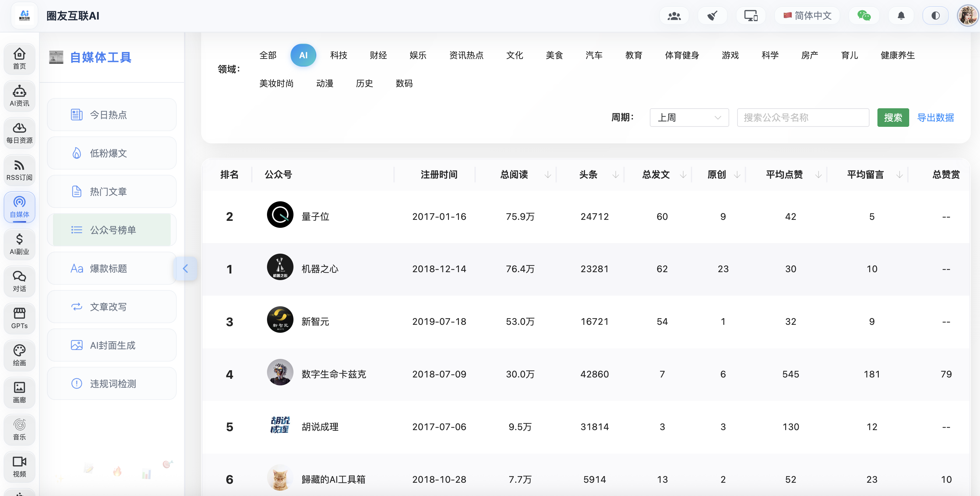Open 机器之心 account avatar

(280, 267)
